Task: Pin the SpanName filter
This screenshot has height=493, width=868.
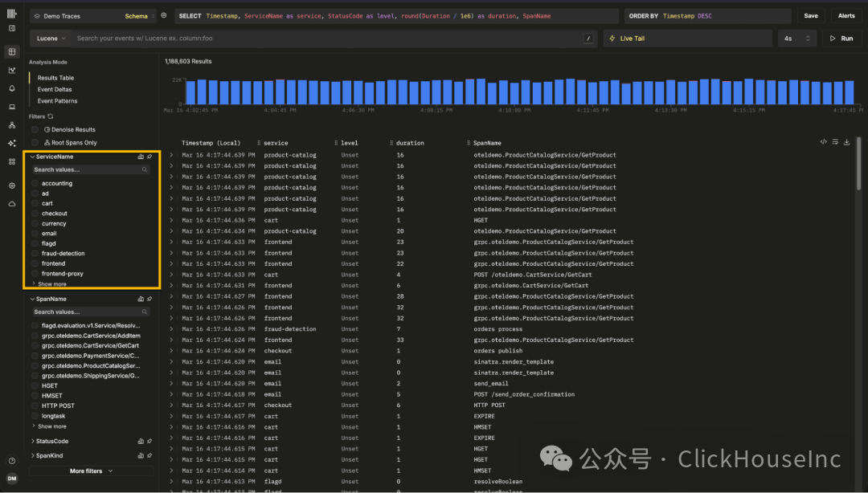Action: tap(149, 299)
